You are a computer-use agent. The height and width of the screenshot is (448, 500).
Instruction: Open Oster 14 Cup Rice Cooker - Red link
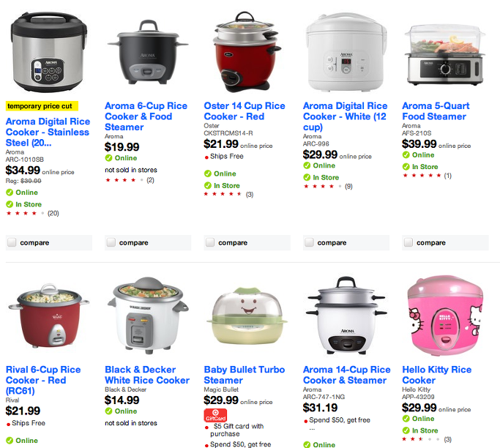(x=245, y=111)
